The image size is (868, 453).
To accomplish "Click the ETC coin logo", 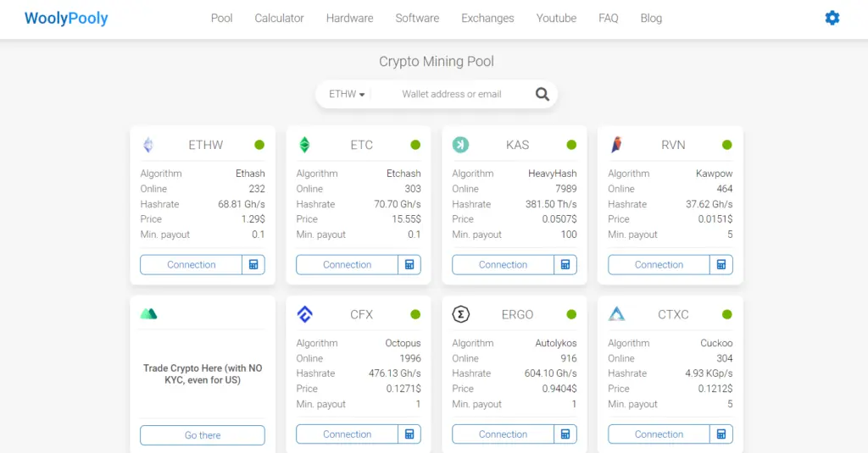I will click(x=304, y=145).
